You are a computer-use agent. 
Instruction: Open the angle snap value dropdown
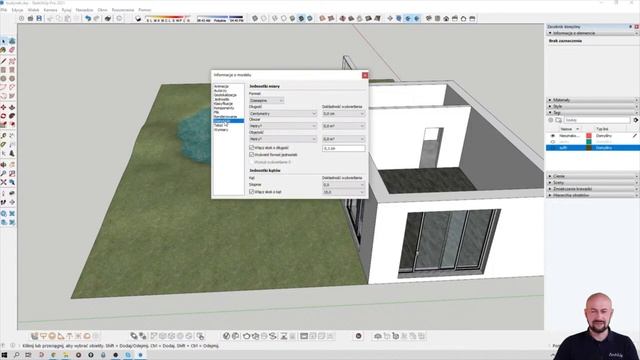(x=344, y=192)
